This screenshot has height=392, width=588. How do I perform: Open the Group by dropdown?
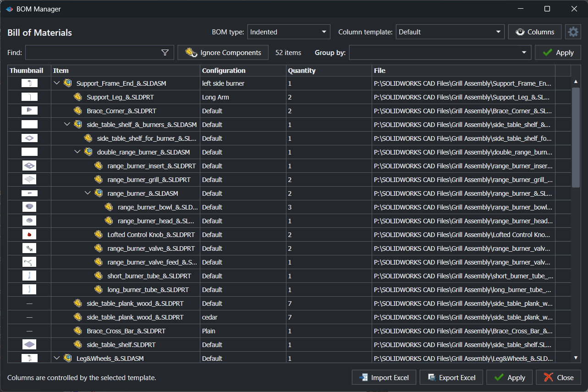(x=440, y=53)
